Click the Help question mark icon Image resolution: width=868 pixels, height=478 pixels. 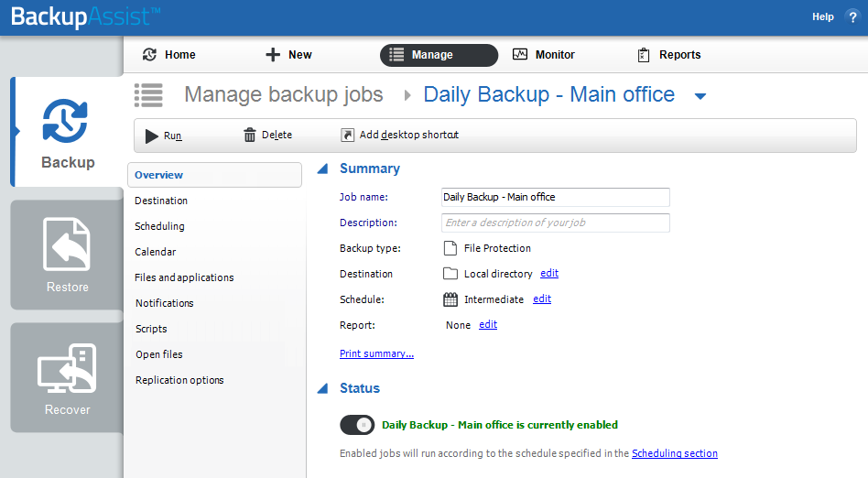(852, 17)
